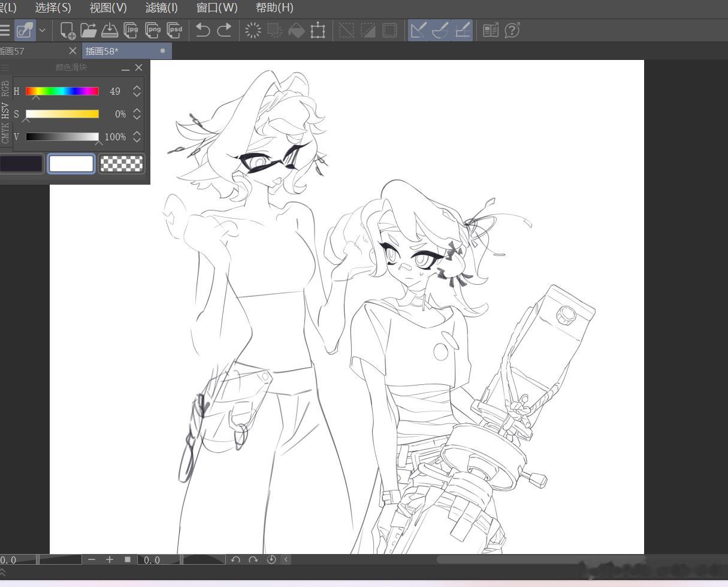Export image as jpg
This screenshot has height=587, width=728.
coord(131,30)
